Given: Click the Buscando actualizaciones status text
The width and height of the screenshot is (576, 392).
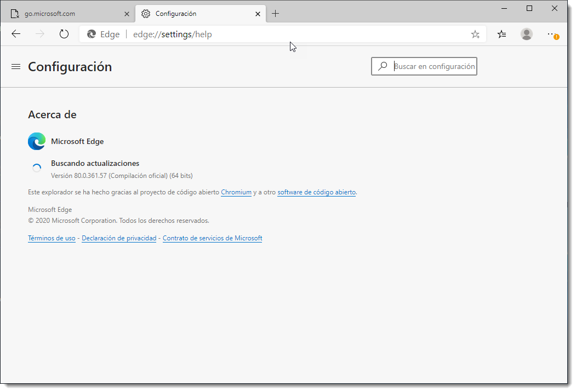Looking at the screenshot, I should (95, 163).
